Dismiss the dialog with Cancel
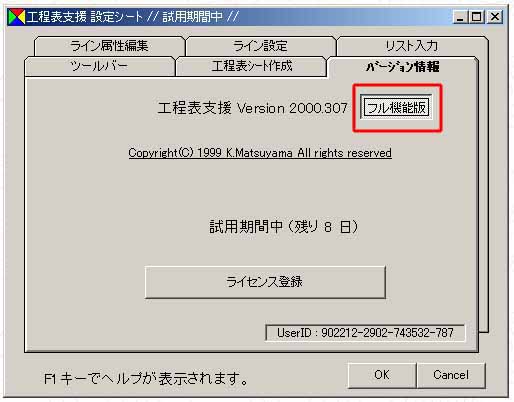 point(451,375)
